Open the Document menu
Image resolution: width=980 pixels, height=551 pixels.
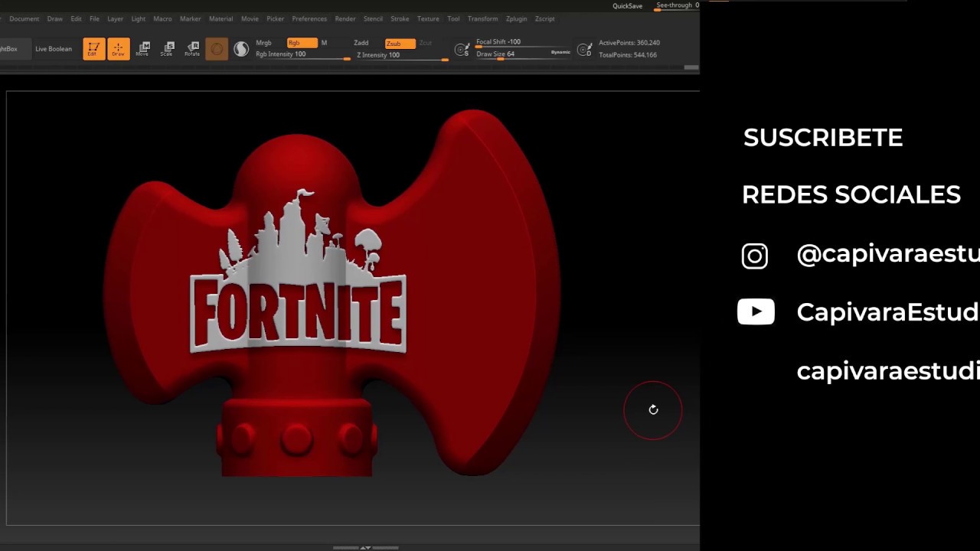[24, 18]
